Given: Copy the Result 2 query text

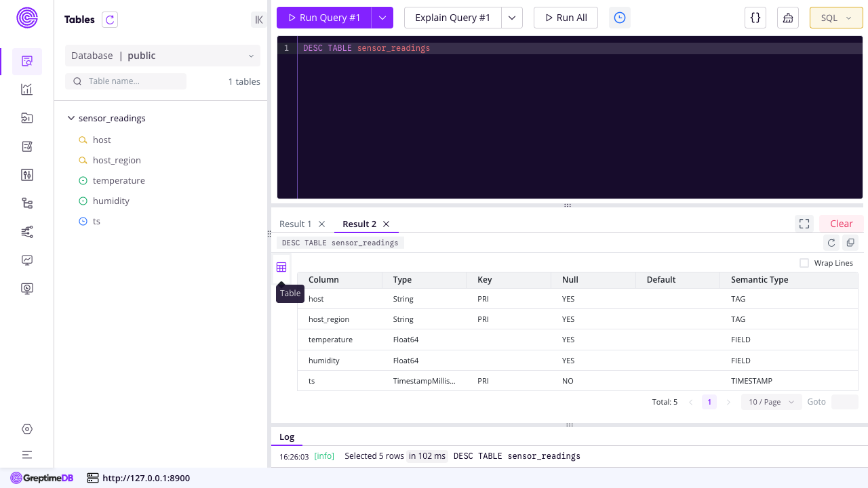Looking at the screenshot, I should point(850,243).
